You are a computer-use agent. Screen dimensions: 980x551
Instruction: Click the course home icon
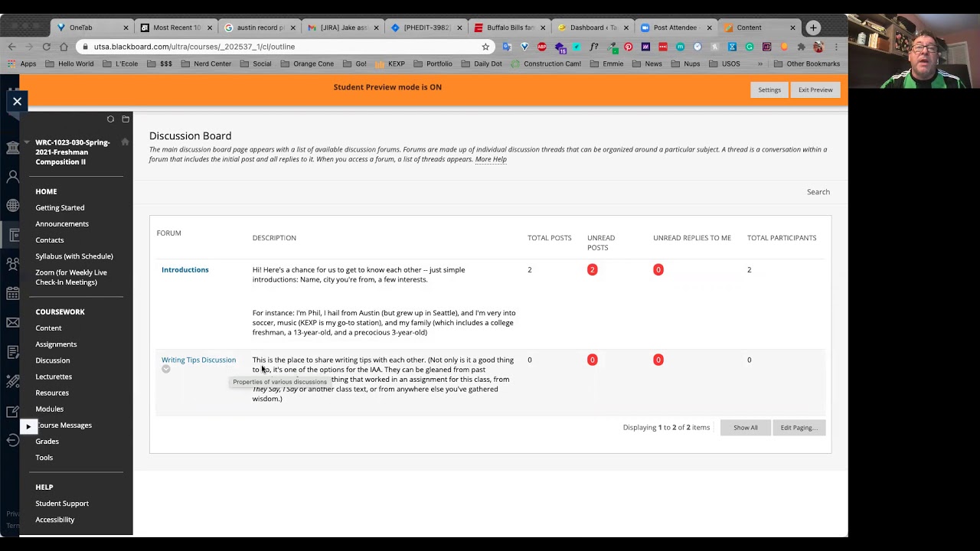[x=125, y=142]
